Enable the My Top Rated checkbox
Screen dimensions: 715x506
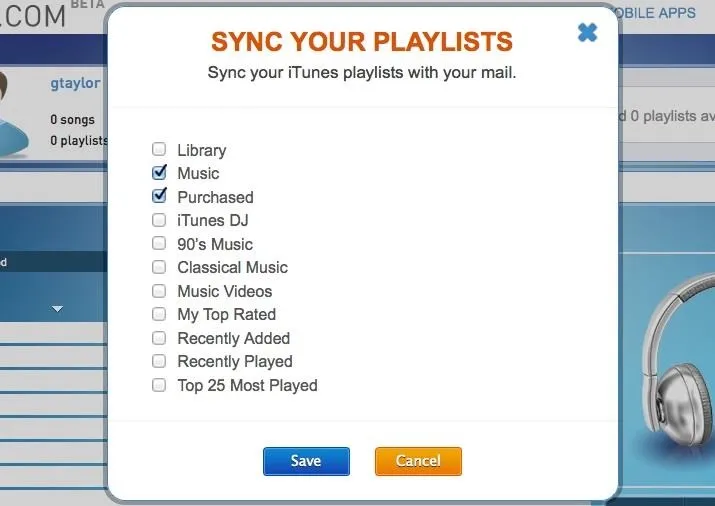pos(159,314)
